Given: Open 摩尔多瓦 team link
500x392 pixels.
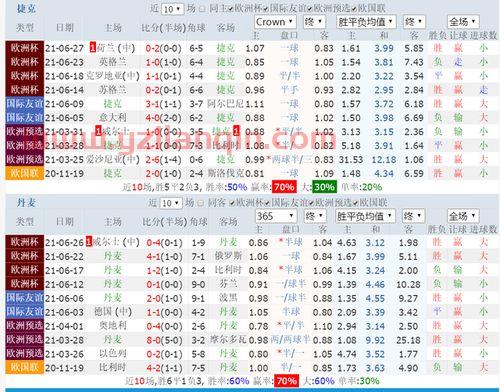Looking at the screenshot, I should 228,340.
